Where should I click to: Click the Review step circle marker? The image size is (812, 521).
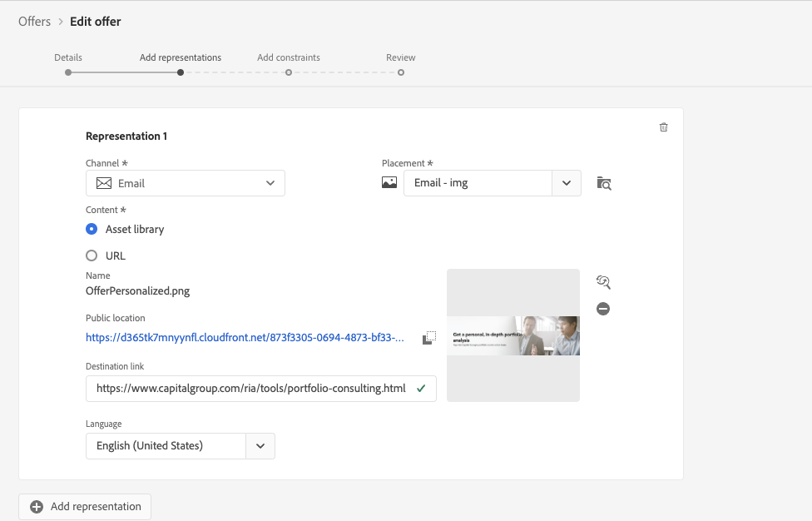click(401, 72)
